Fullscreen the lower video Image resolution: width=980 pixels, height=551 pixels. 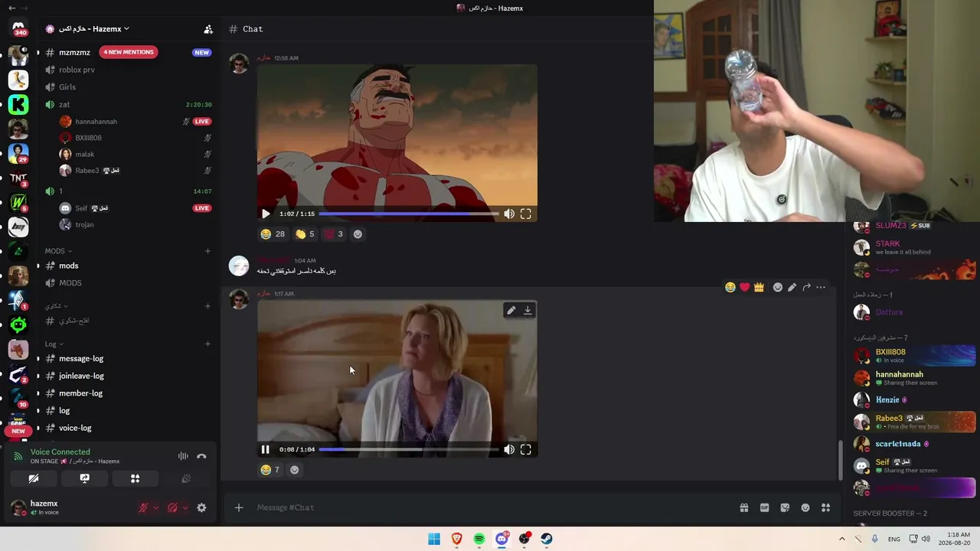[526, 450]
